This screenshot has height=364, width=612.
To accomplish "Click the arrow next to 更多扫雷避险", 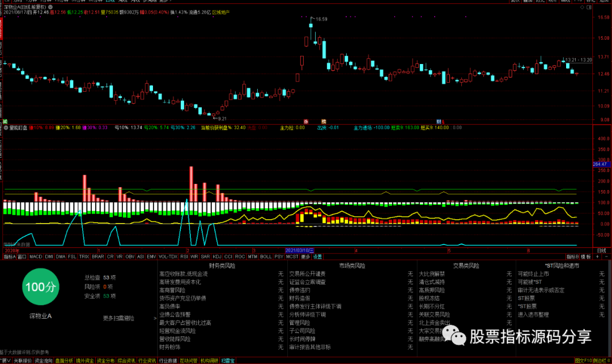I will click(x=155, y=318).
